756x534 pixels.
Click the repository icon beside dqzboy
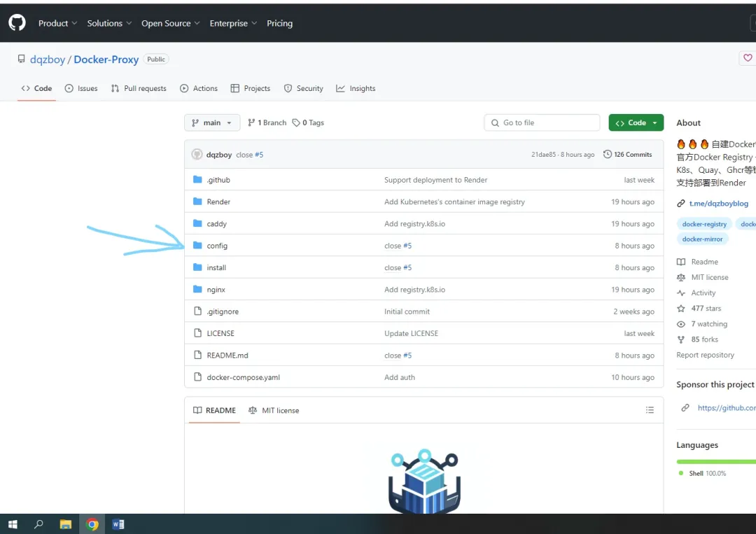(x=21, y=59)
